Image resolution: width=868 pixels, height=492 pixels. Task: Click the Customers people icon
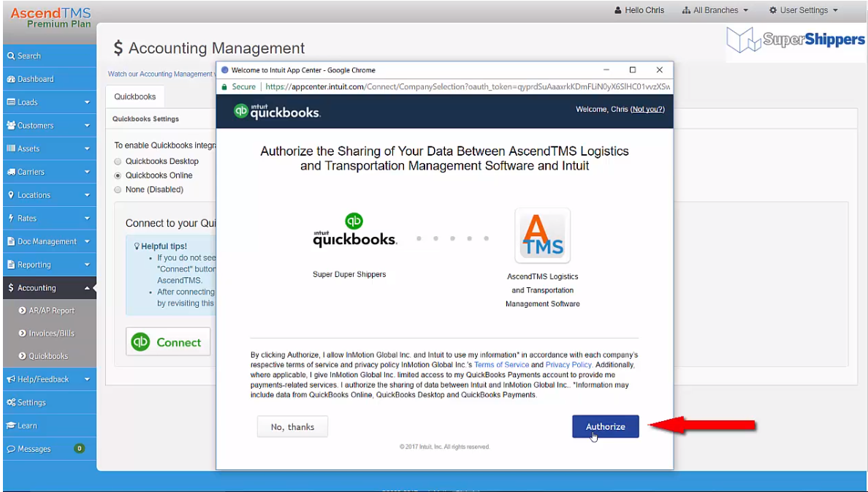click(11, 126)
